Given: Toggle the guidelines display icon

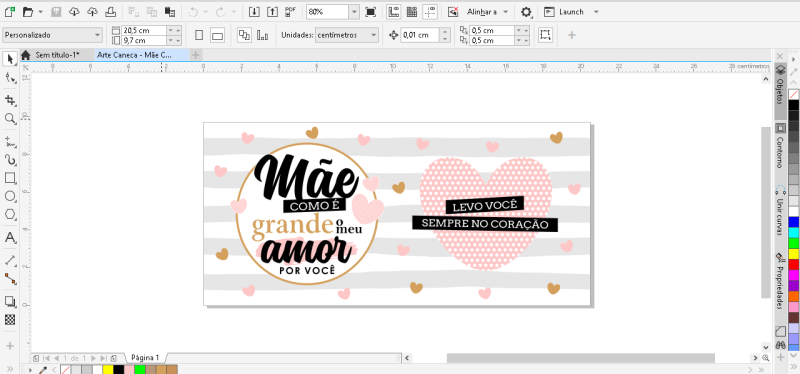Looking at the screenshot, I should point(431,11).
